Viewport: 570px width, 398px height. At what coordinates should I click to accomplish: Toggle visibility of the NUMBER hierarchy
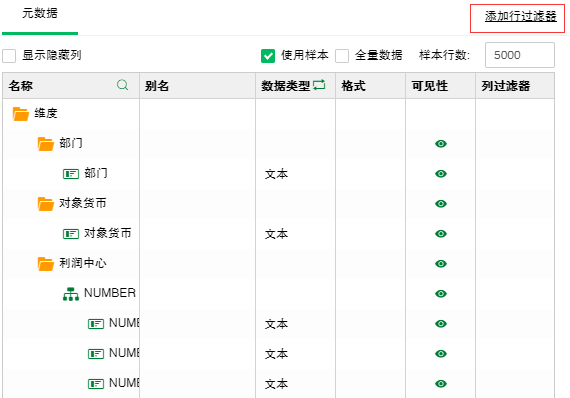point(441,294)
